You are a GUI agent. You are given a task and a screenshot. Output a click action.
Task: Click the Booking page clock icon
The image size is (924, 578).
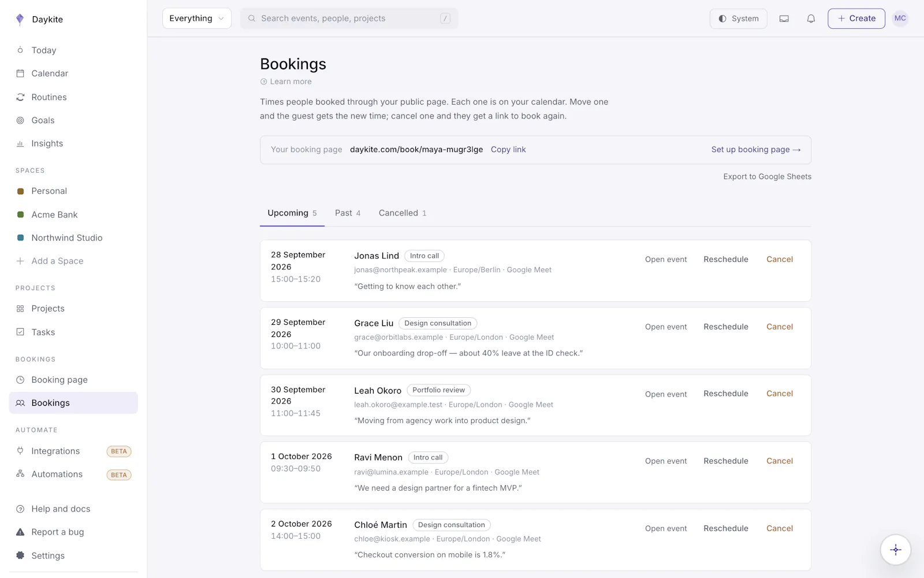pyautogui.click(x=20, y=380)
